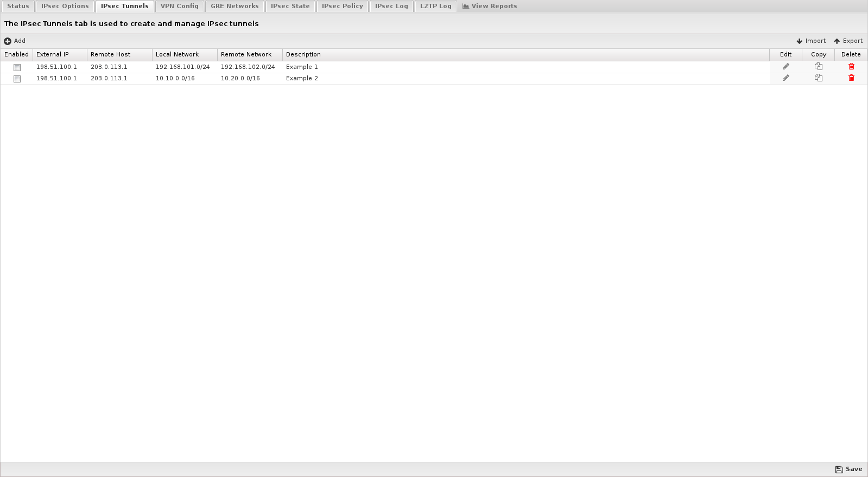Open the IPsec Policy tab
868x477 pixels.
point(343,7)
